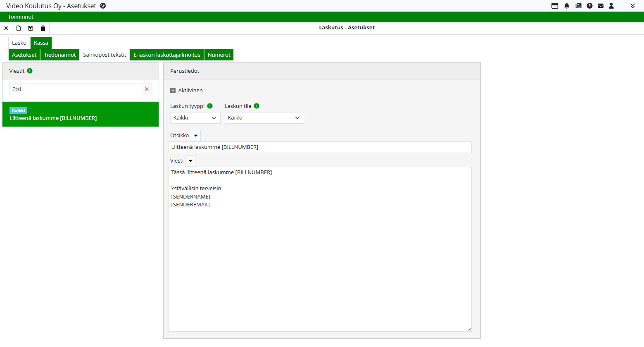Expand the Otsikko variable dropdown arrow
The image size is (644, 347).
[196, 136]
